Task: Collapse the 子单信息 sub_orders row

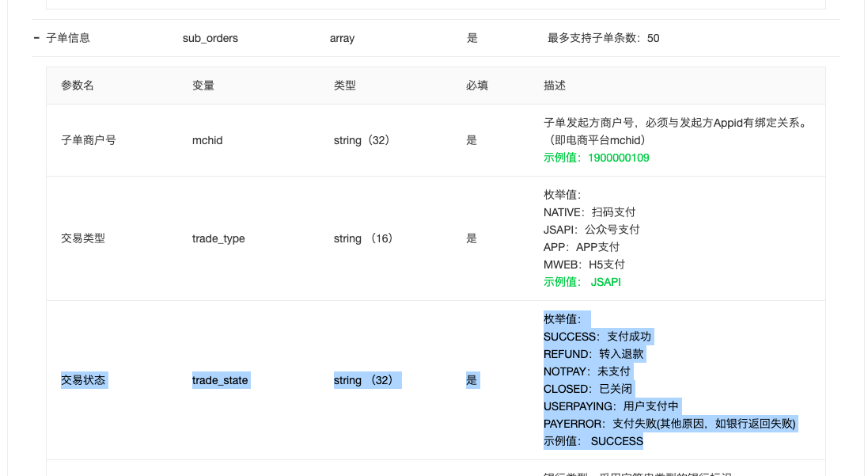Action: pyautogui.click(x=36, y=38)
